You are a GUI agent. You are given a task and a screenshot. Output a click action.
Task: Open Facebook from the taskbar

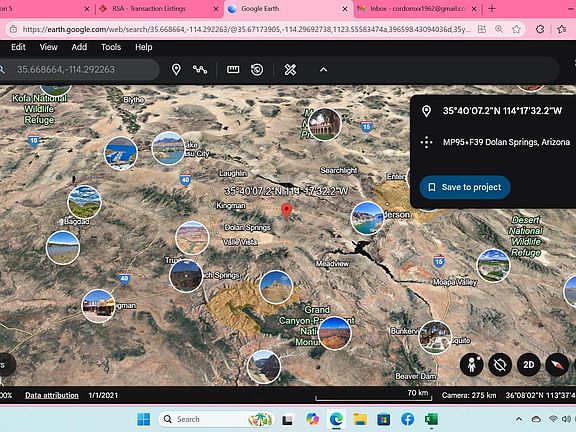click(x=407, y=419)
